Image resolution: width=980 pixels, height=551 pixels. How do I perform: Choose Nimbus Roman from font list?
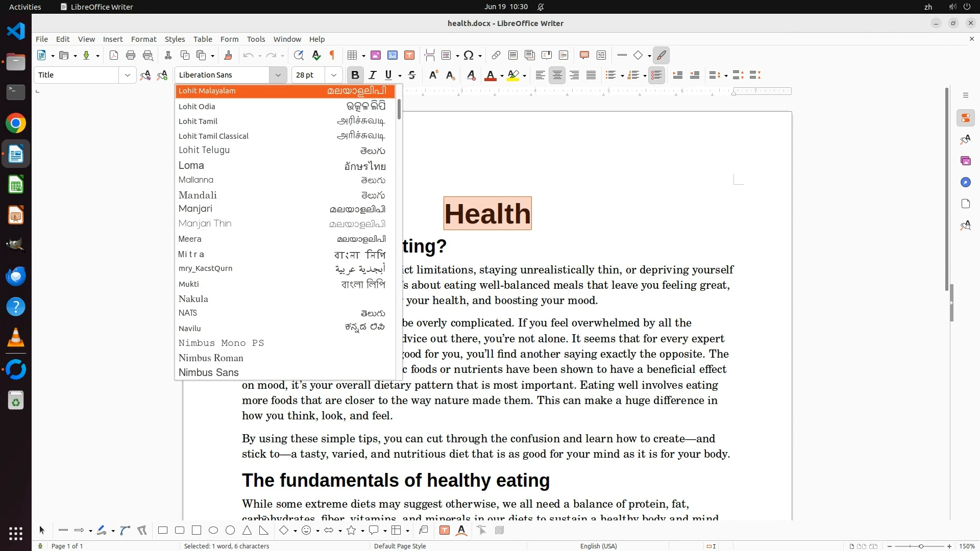coord(211,358)
